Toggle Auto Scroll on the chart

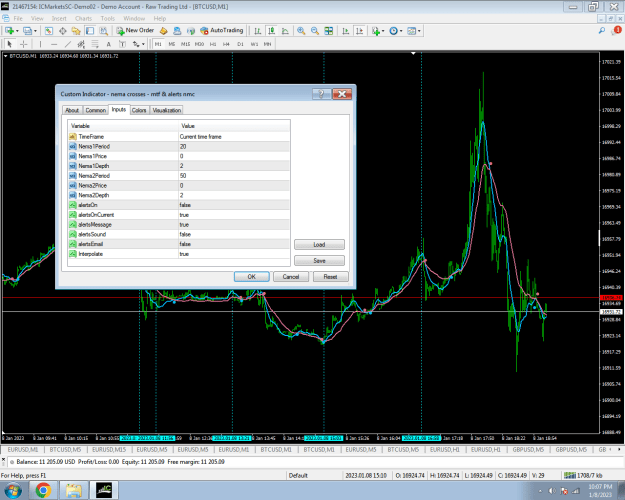[x=346, y=31]
